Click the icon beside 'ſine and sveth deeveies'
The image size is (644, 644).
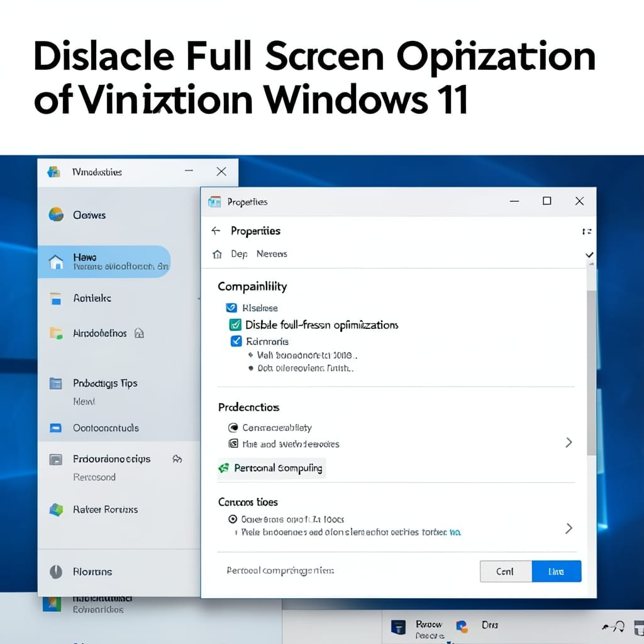coord(233,443)
